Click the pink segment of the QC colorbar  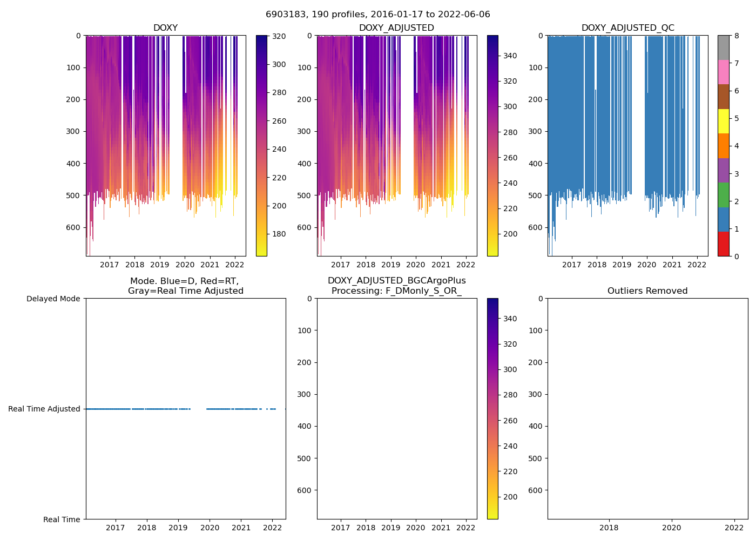723,72
